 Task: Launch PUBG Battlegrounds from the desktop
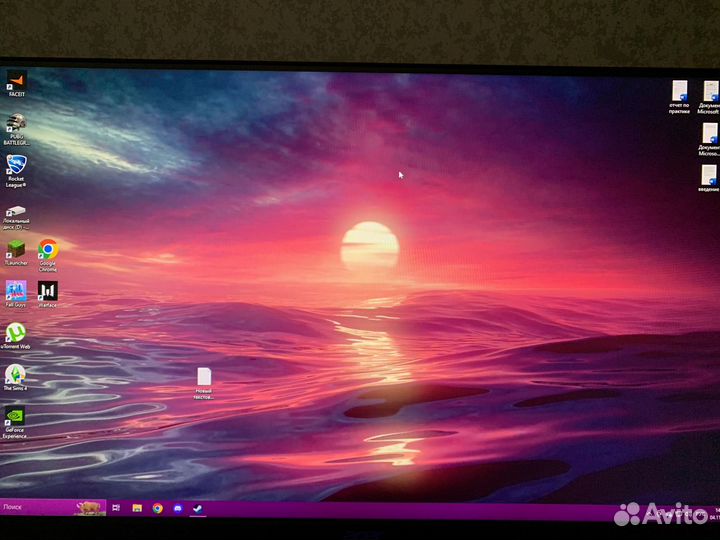(16, 129)
